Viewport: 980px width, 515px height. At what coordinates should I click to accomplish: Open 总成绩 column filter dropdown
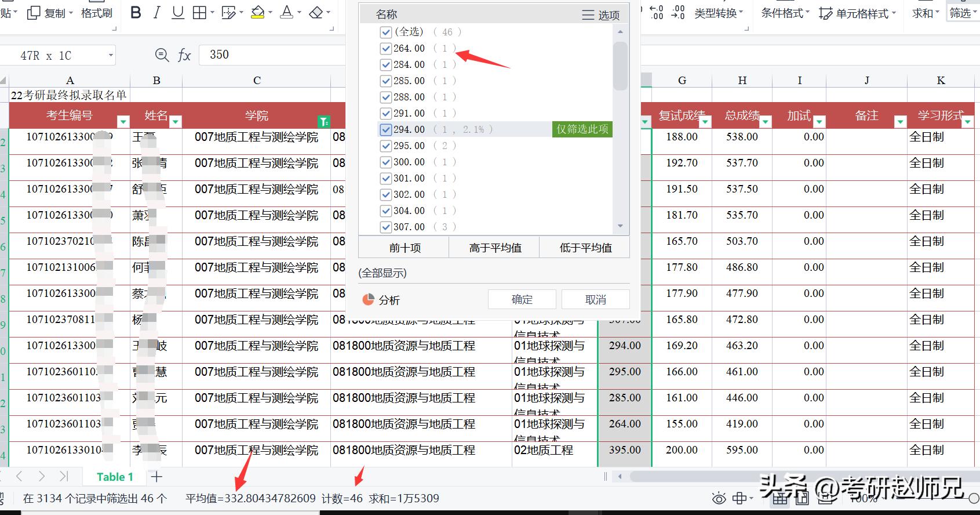(x=766, y=121)
